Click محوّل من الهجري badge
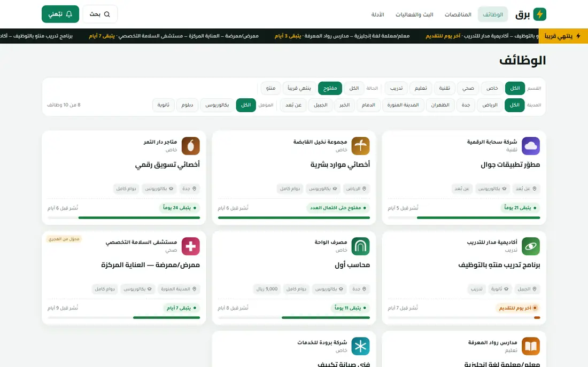This screenshot has width=588, height=367. pyautogui.click(x=64, y=239)
